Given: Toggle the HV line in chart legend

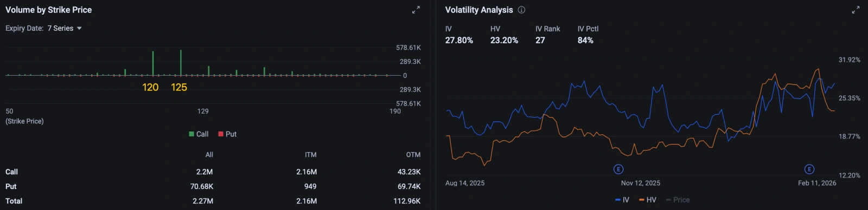Looking at the screenshot, I should [x=648, y=200].
